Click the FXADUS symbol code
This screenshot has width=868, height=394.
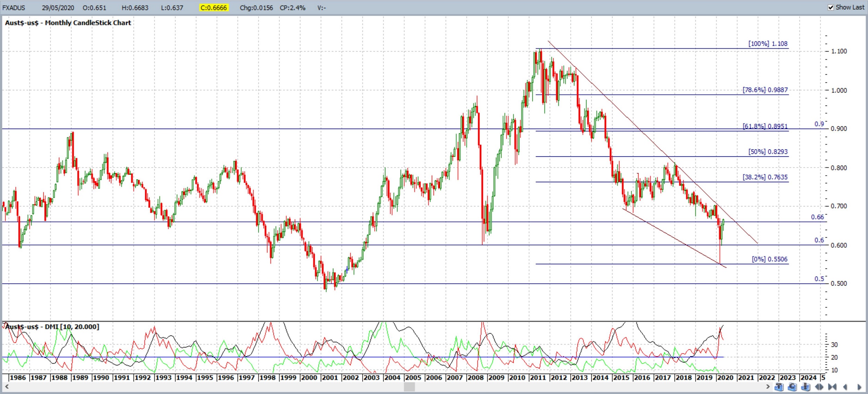tap(14, 8)
